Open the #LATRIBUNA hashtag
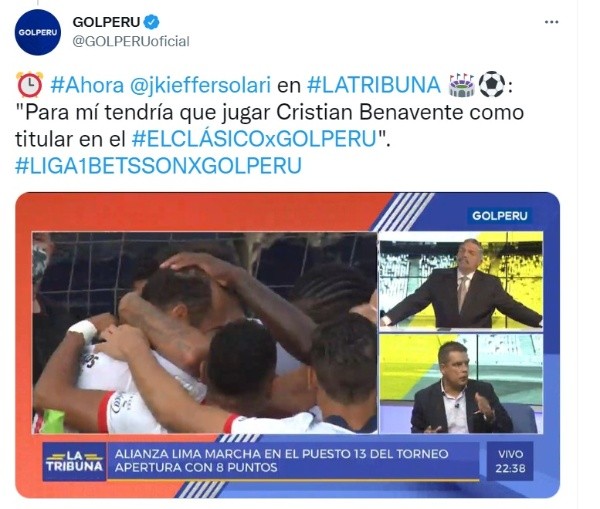The image size is (600, 509). pyautogui.click(x=374, y=85)
